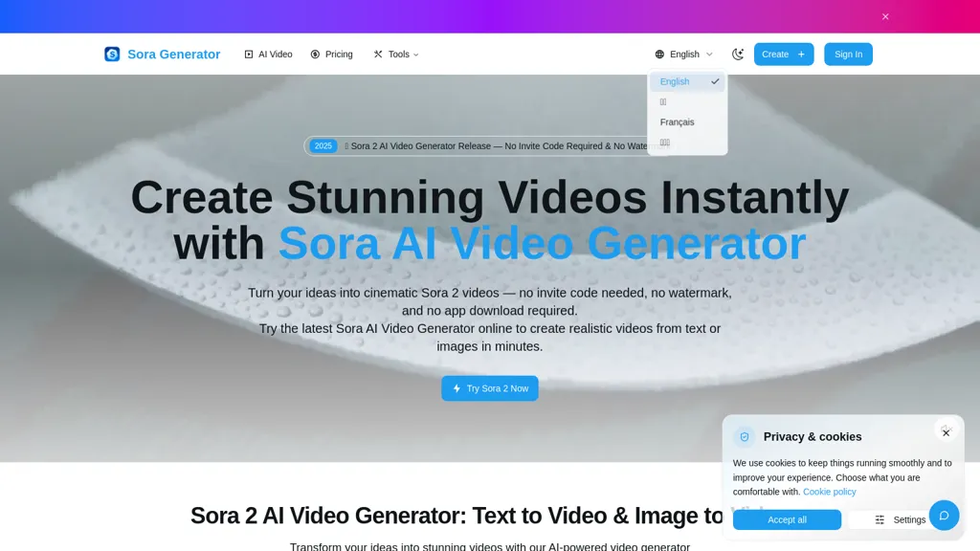Click the 2025 release badge

point(323,146)
